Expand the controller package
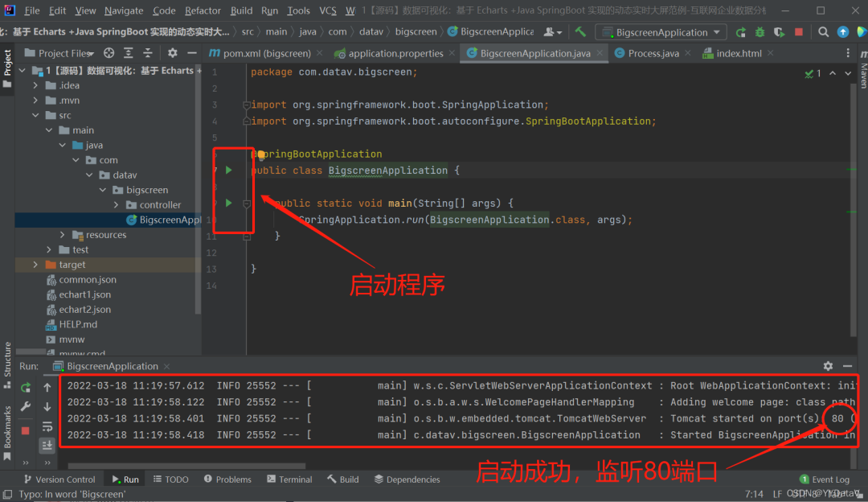The width and height of the screenshot is (868, 502). pos(116,204)
